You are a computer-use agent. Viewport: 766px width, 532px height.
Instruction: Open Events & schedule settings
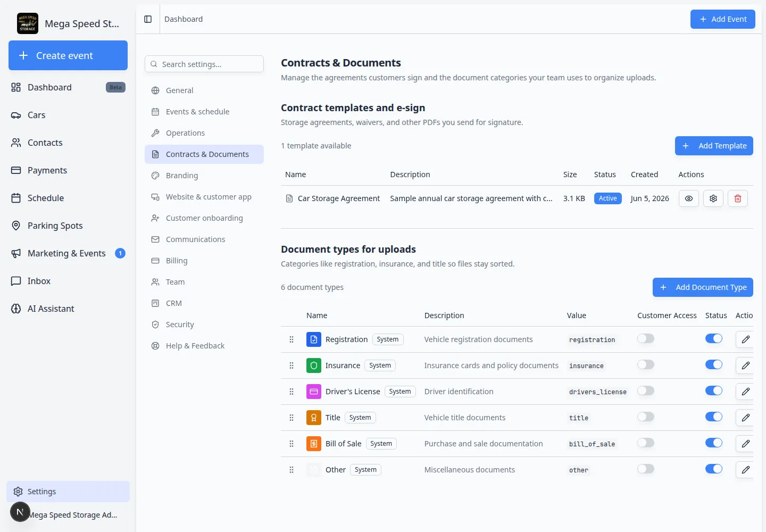point(204,112)
